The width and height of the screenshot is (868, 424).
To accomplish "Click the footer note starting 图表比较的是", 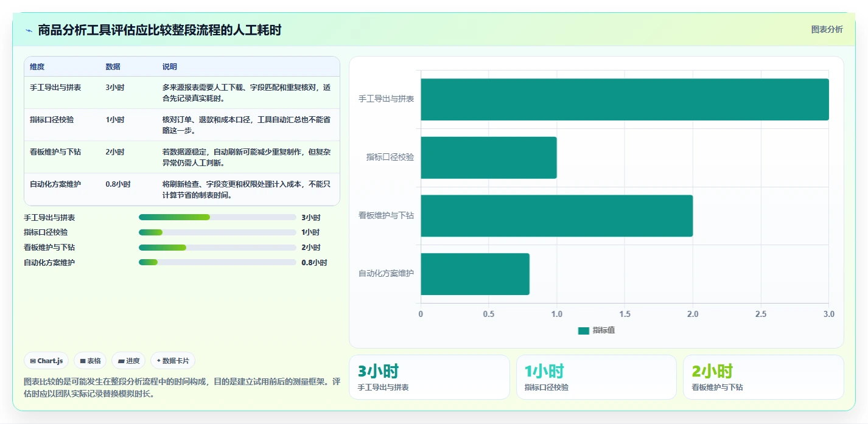I will [182, 388].
